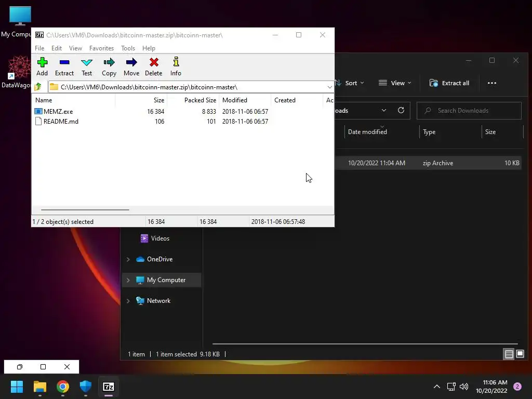Open Explorer's See more (three dots) menu
The height and width of the screenshot is (399, 532).
[x=492, y=83]
